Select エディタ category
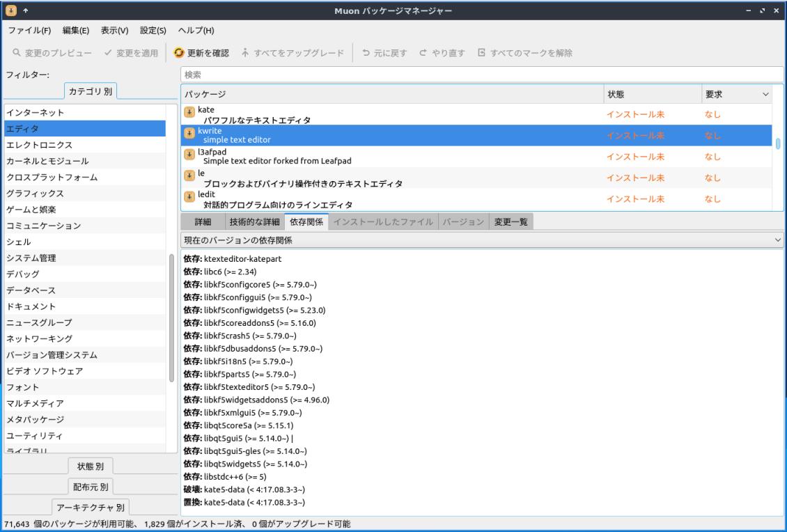This screenshot has width=787, height=532. coord(85,129)
